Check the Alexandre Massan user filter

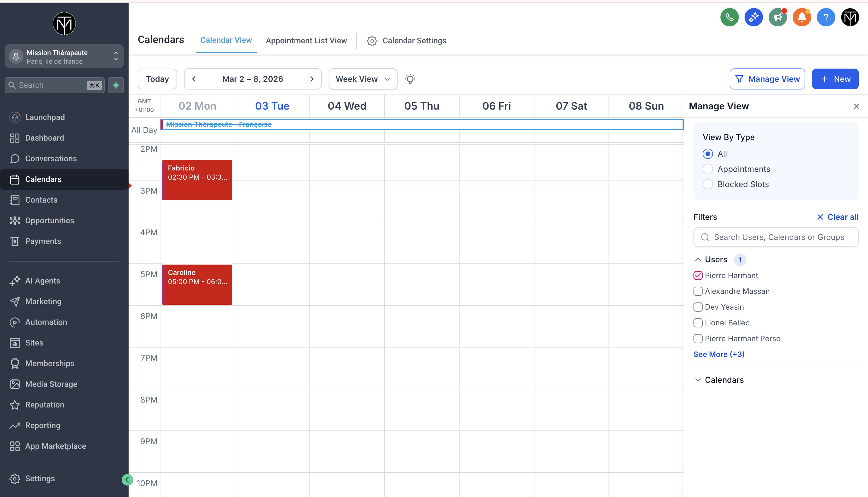698,291
